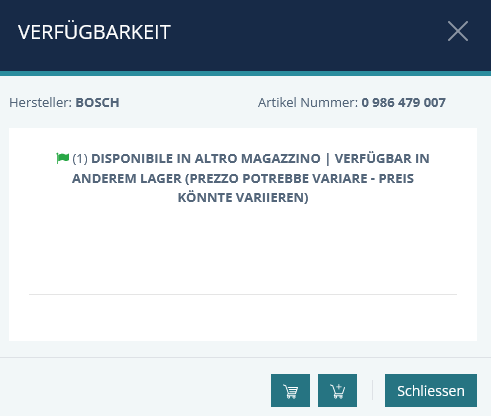The image size is (491, 416).
Task: Click the VERFÜGBARKEIT dialog title
Action: point(94,32)
